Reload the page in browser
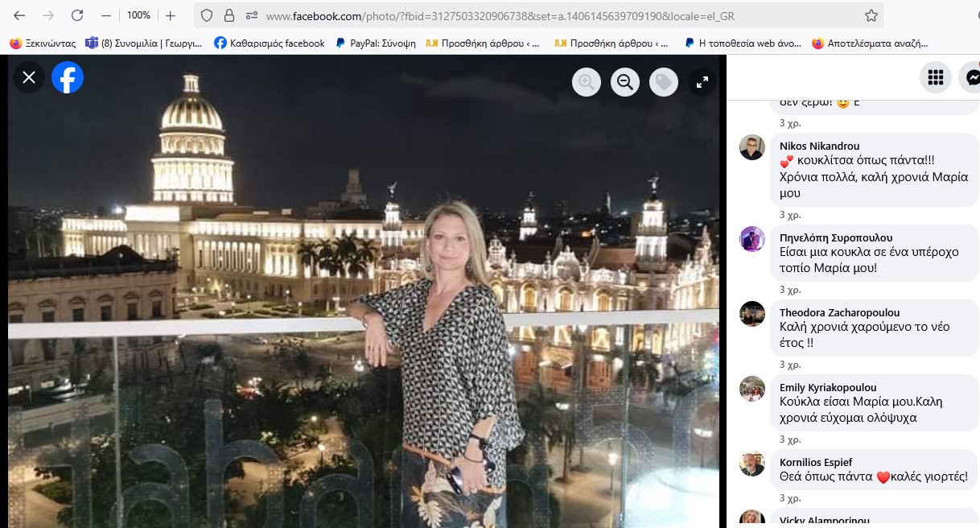Screen dimensions: 980x528 tap(77, 15)
